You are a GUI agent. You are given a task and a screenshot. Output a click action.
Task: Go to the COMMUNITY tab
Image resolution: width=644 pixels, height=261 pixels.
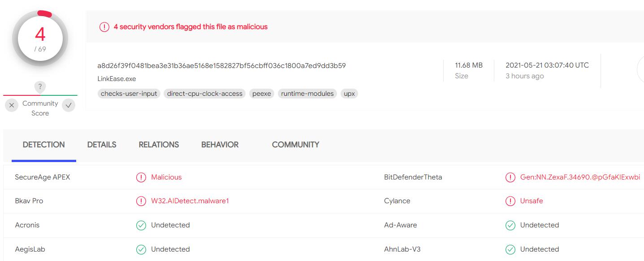coord(295,145)
